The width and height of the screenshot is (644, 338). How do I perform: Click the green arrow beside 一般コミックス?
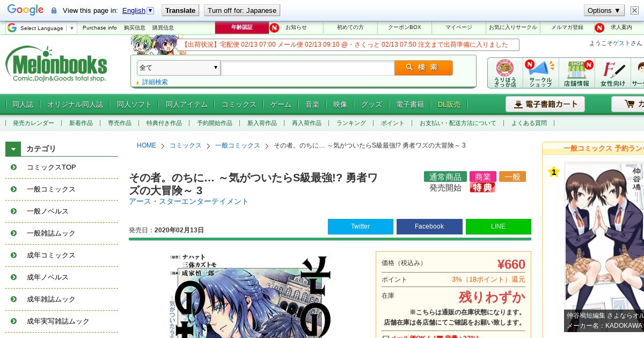[13, 189]
